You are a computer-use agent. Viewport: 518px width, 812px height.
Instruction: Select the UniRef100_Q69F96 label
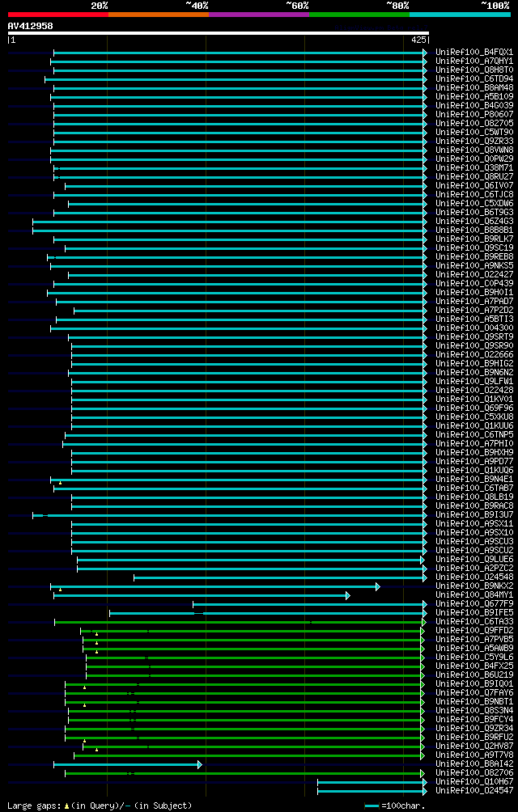coord(474,408)
